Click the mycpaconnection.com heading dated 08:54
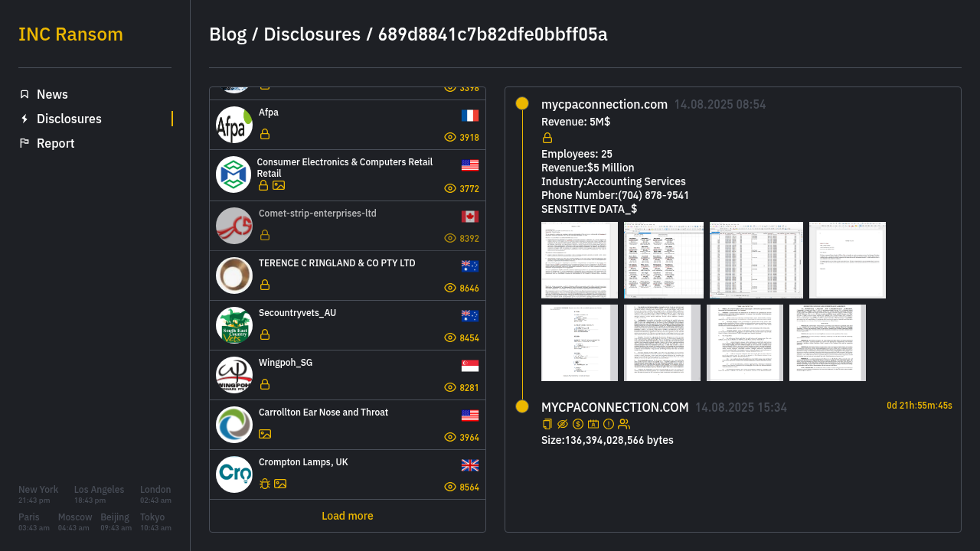 605,104
